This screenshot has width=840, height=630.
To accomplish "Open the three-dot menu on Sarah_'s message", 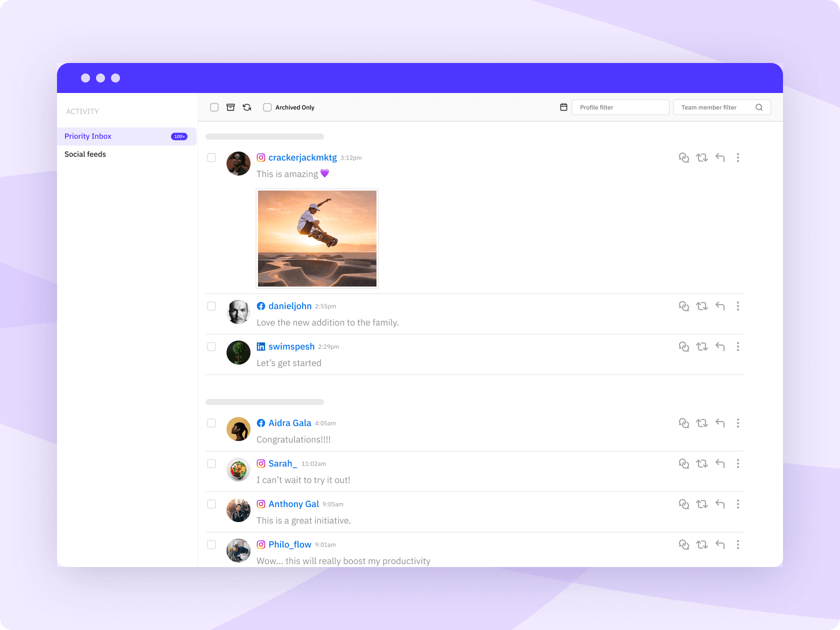I will click(x=738, y=463).
